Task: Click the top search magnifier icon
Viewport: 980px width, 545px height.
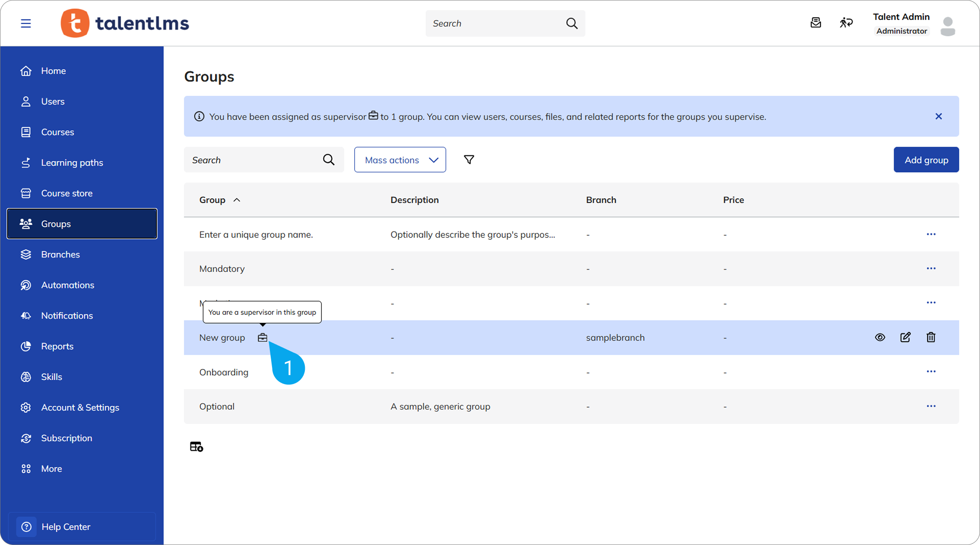Action: click(x=572, y=23)
